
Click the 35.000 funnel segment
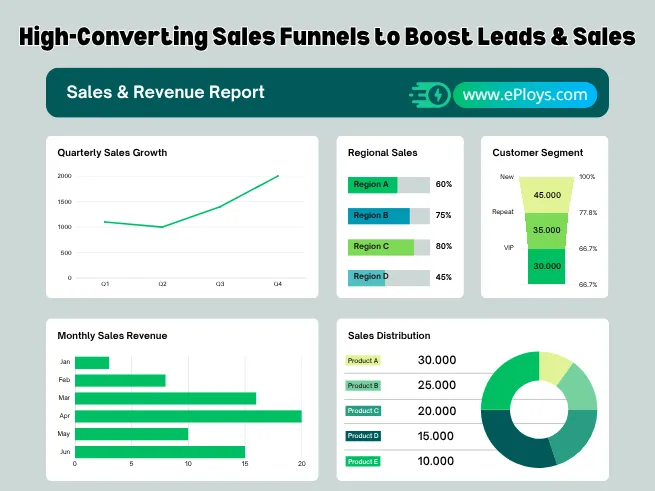pos(546,231)
